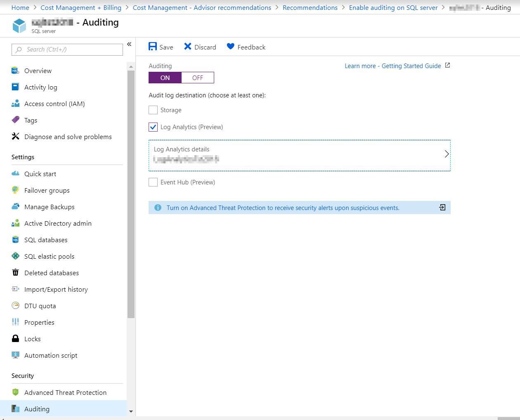Click the SQL elastic pools diamond icon

coord(15,256)
